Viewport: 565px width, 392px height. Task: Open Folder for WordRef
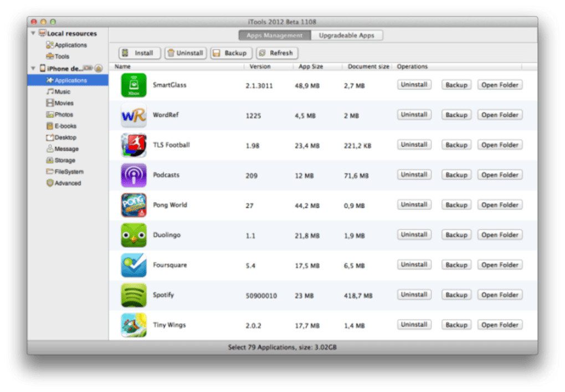[500, 115]
